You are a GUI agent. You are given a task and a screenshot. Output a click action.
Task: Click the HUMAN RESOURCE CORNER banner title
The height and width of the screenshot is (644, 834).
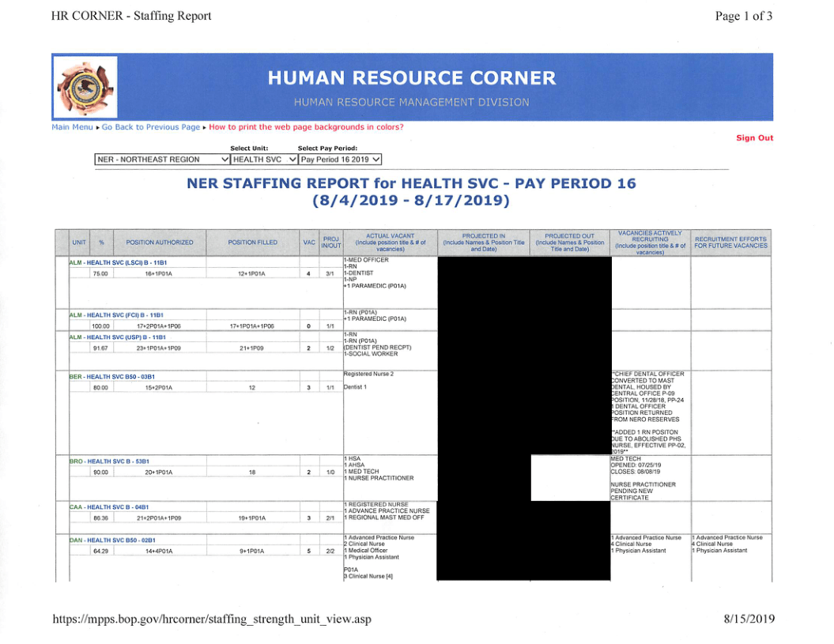[411, 78]
